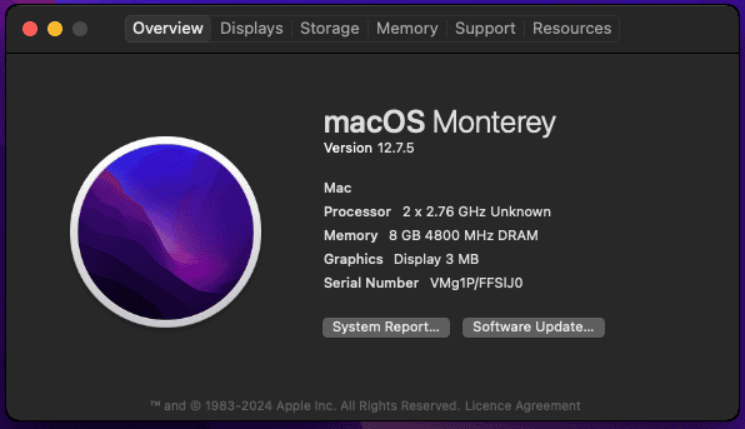Click memory value 8 GB 4800 MHz DRAM
This screenshot has height=429, width=745.
463,236
